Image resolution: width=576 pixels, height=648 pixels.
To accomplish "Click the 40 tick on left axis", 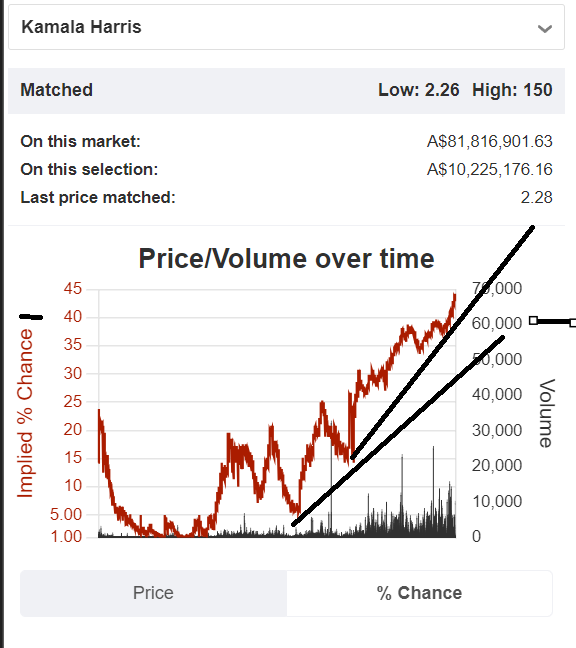I will click(x=73, y=317).
